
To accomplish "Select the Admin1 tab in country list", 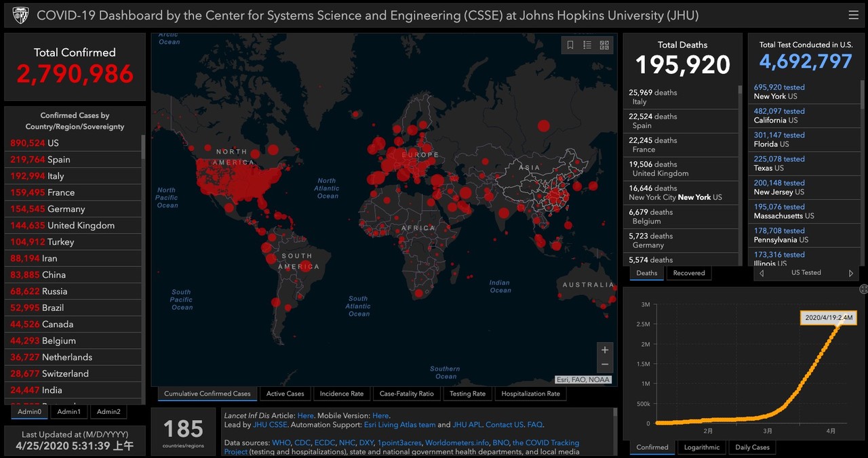I will (68, 412).
